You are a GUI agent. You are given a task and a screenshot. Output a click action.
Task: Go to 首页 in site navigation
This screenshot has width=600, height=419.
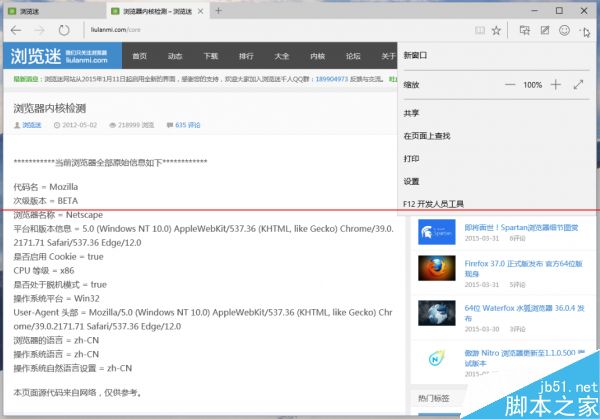tap(140, 56)
